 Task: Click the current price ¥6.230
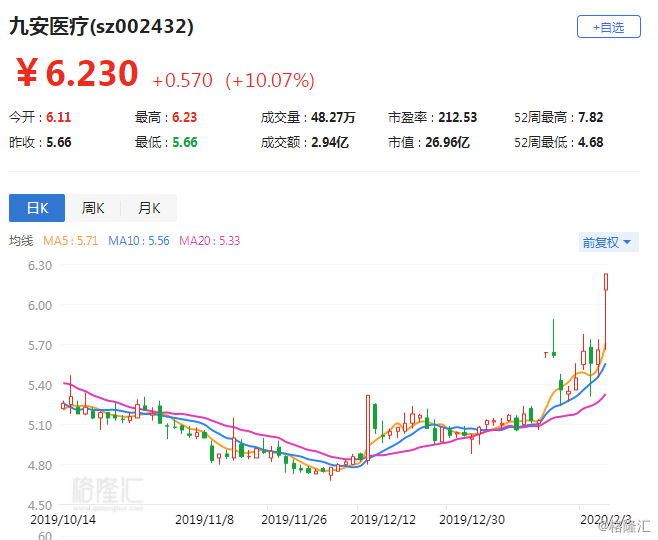[x=77, y=73]
